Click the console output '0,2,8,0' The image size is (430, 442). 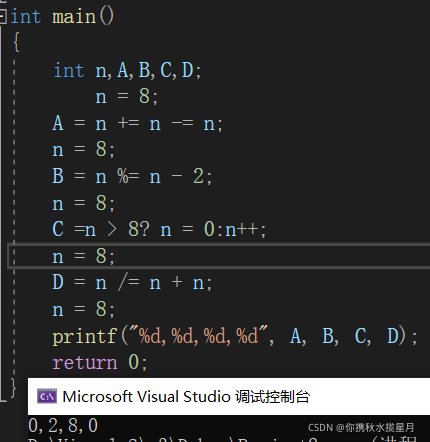[63, 426]
